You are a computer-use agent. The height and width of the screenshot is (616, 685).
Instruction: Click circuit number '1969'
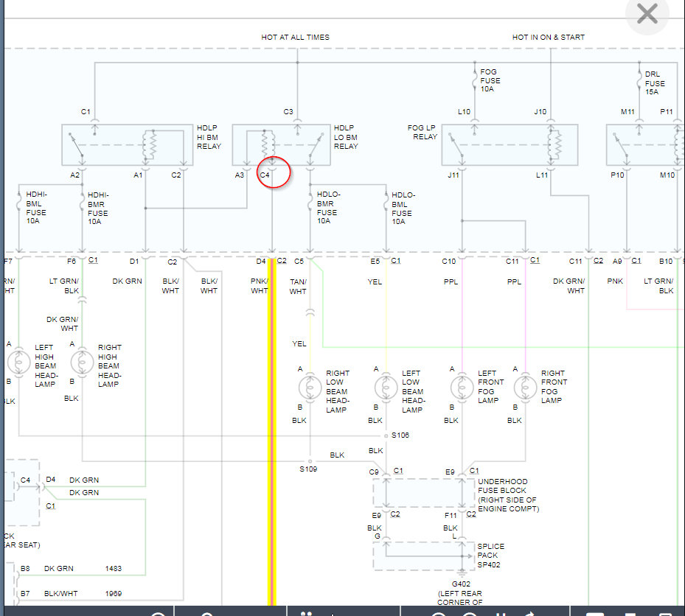click(x=113, y=594)
